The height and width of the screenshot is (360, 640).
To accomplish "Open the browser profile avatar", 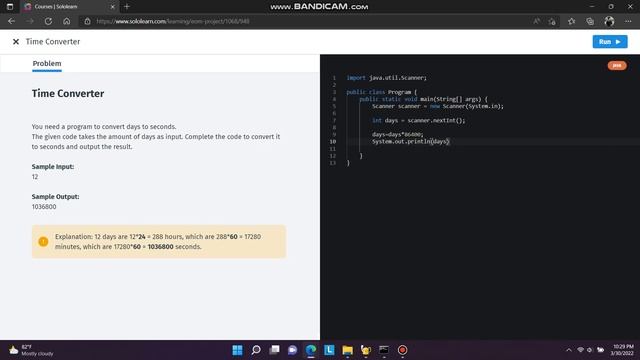I will [609, 21].
